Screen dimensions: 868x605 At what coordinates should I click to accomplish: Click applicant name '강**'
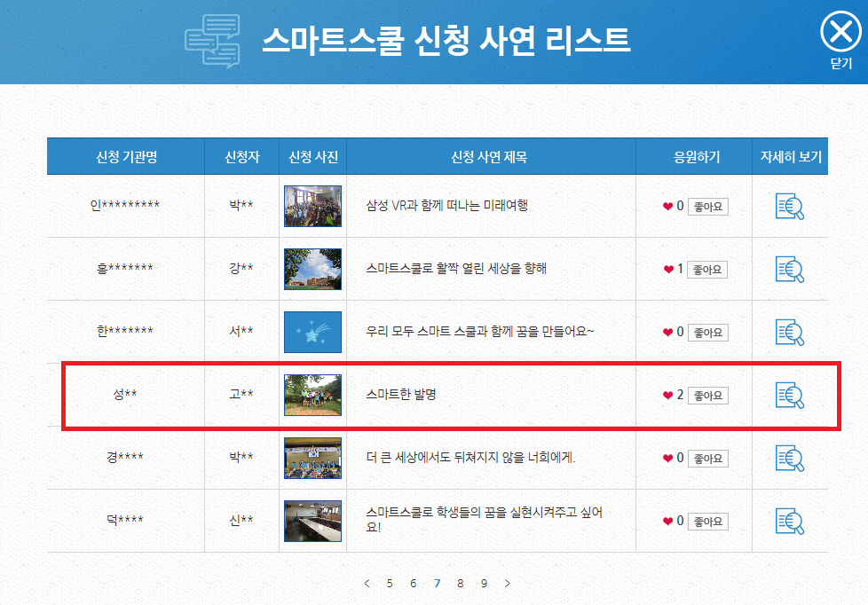click(x=241, y=269)
